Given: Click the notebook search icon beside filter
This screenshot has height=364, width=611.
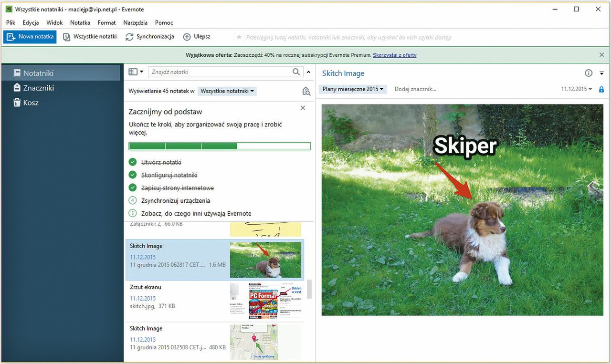Looking at the screenshot, I should (x=306, y=91).
